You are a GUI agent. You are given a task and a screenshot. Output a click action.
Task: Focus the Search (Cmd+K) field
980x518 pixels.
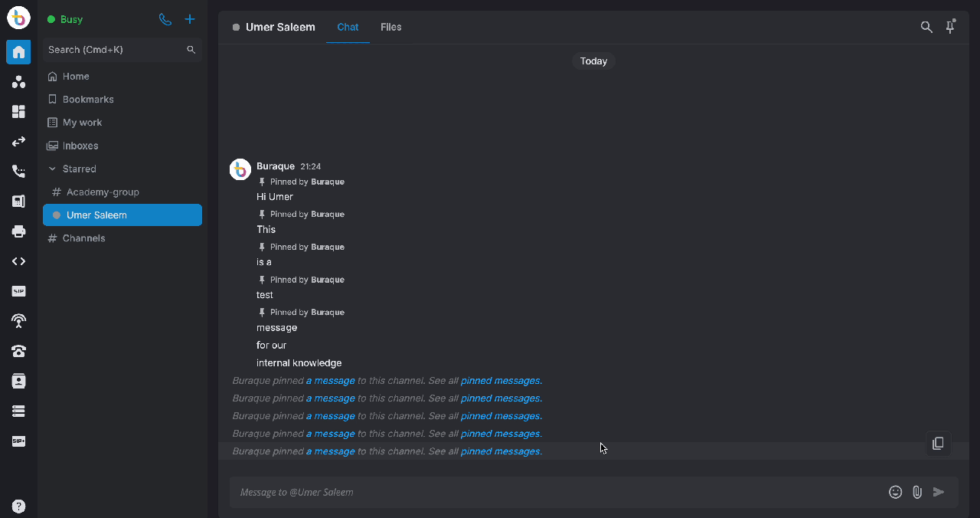(x=122, y=50)
